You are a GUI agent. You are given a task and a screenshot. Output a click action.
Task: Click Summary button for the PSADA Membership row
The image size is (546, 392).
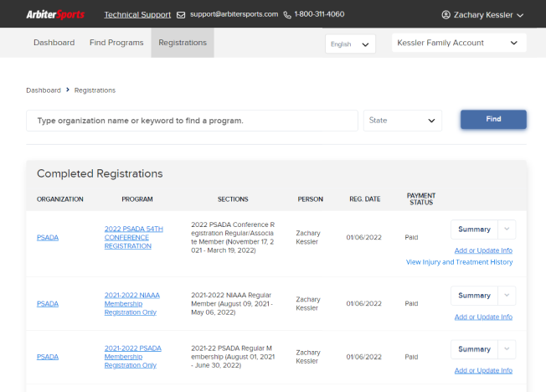474,349
